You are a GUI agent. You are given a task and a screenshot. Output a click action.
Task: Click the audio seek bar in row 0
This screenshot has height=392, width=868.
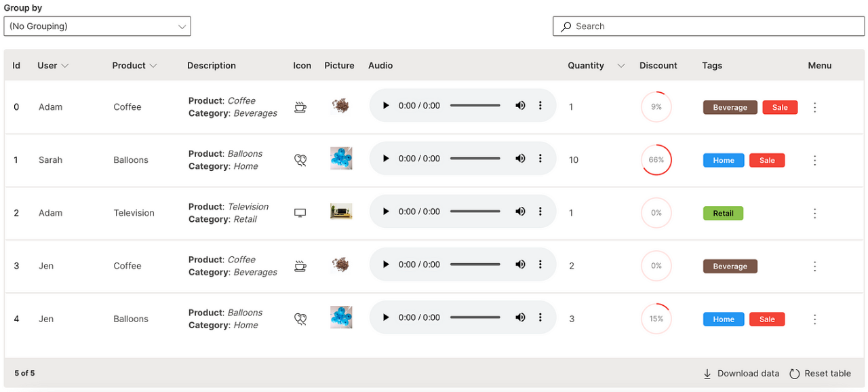click(475, 106)
